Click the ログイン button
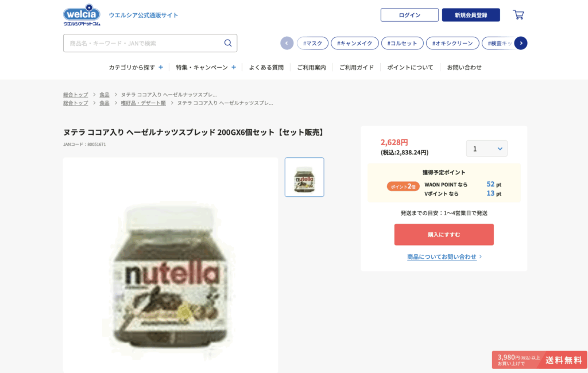 [x=409, y=15]
